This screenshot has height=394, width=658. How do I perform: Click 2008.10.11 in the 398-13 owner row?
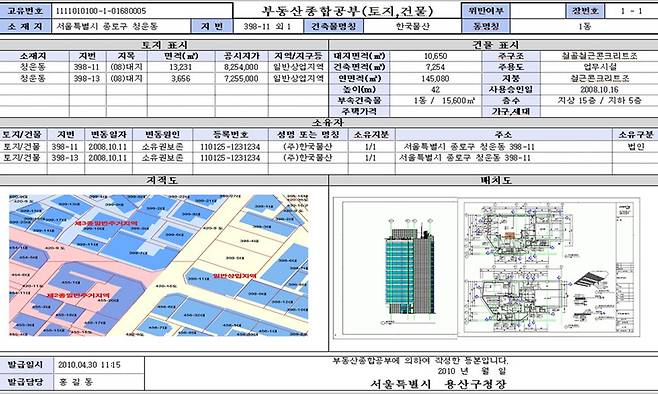tap(107, 158)
